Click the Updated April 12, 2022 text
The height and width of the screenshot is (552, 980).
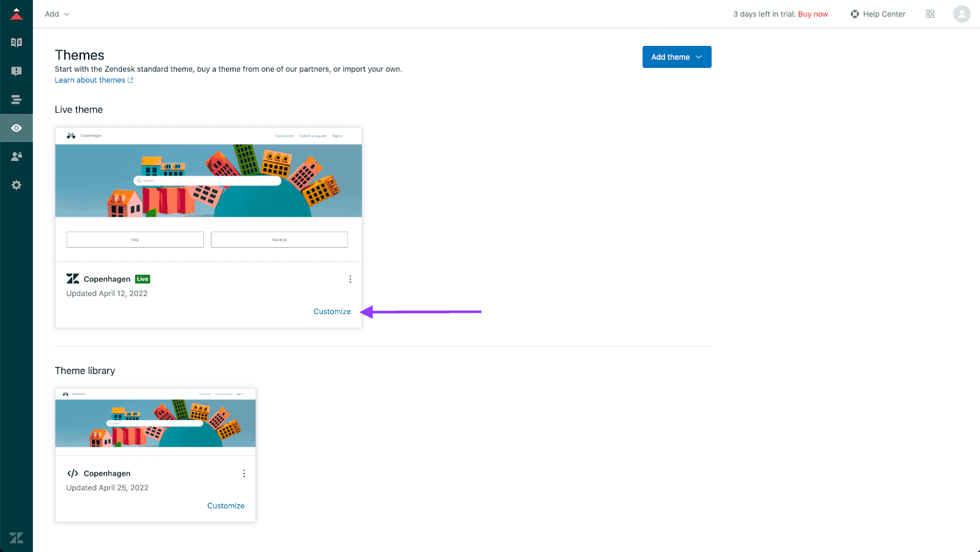[x=107, y=294]
